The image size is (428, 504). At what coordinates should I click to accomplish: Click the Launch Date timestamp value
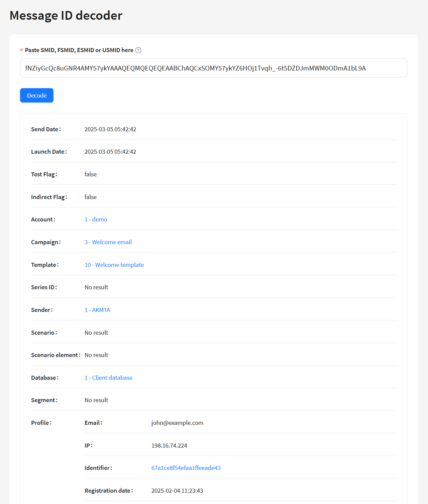tap(110, 152)
